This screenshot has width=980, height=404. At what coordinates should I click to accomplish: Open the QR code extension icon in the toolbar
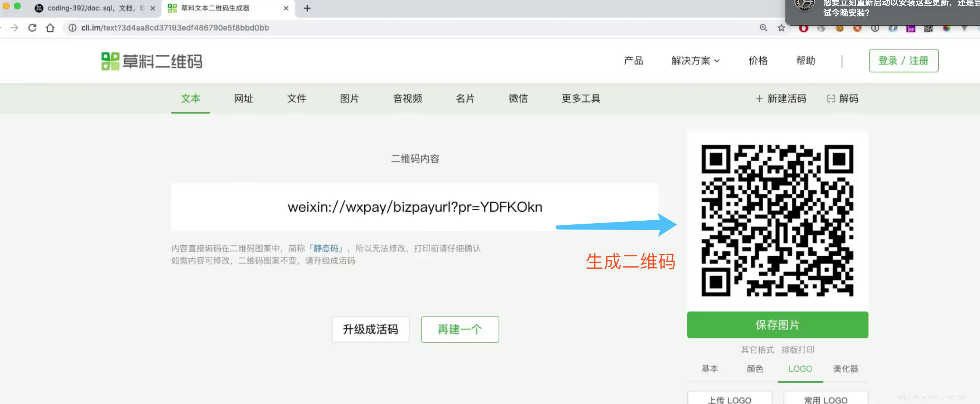[x=928, y=28]
